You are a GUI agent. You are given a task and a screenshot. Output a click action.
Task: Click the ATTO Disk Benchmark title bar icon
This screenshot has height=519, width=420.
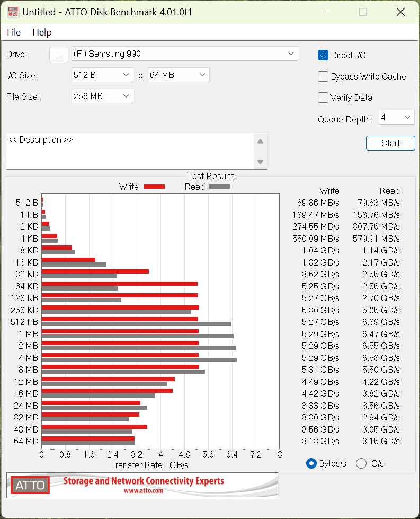pos(13,12)
